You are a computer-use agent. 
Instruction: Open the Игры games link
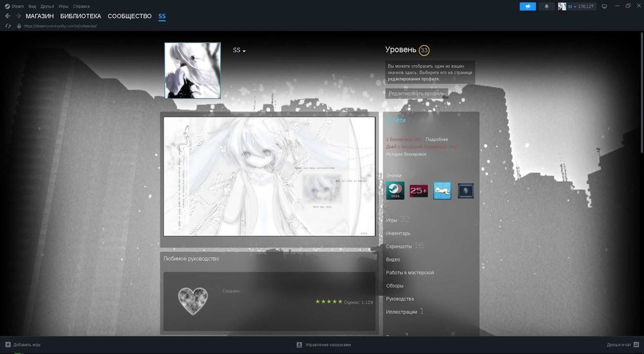[x=392, y=220]
